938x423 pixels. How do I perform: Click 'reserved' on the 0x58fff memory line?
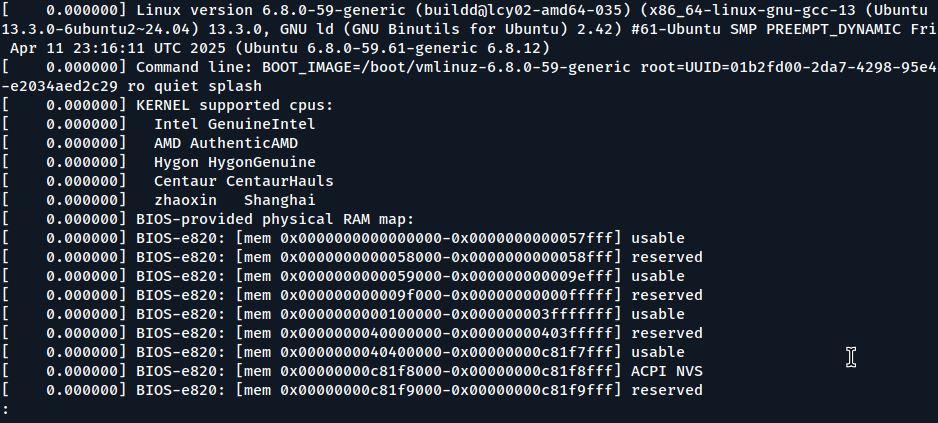click(667, 257)
